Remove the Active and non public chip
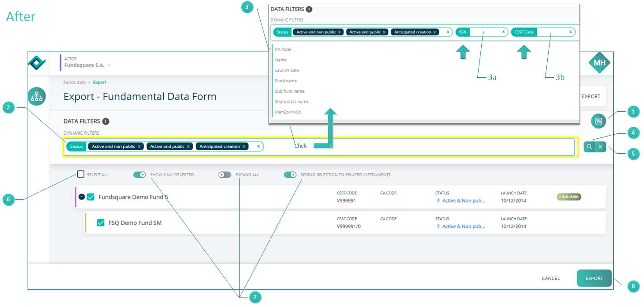The width and height of the screenshot is (644, 307). coord(140,146)
